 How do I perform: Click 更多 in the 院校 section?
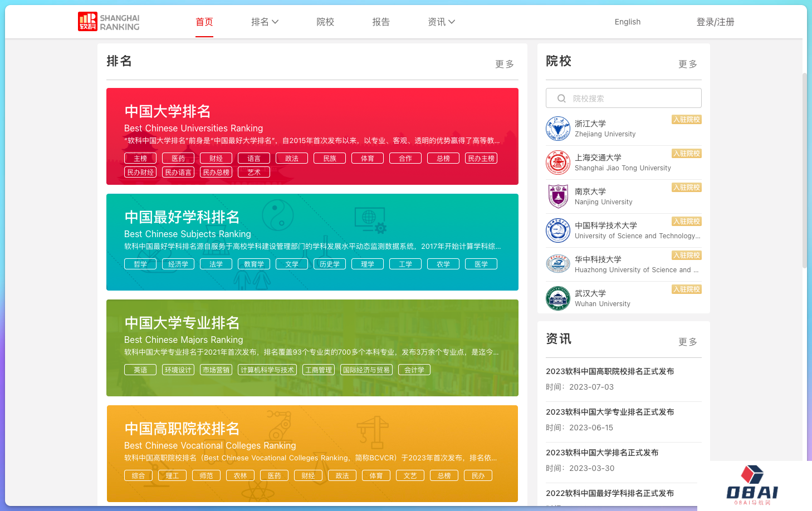click(688, 64)
